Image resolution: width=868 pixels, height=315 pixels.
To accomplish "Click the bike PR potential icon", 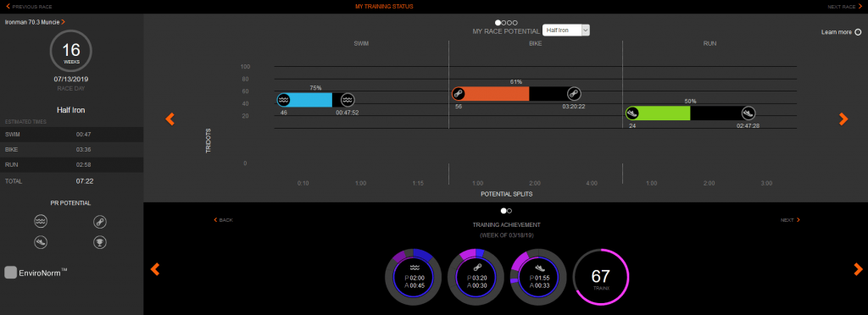I will [100, 222].
